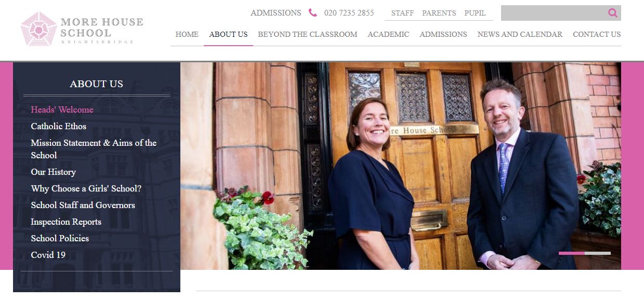Image resolution: width=644 pixels, height=301 pixels.
Task: Open Our History sidebar link
Action: (x=54, y=172)
